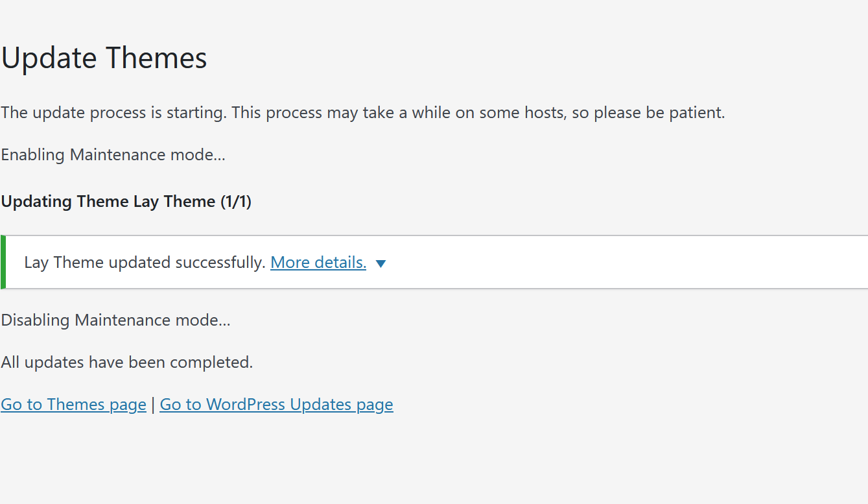Go to Themes page
The width and height of the screenshot is (868, 504).
pyautogui.click(x=73, y=405)
